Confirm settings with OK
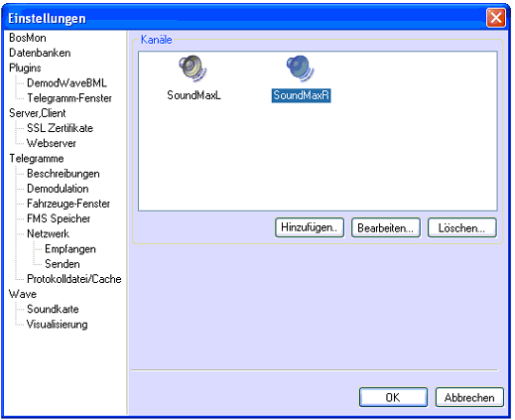Viewport: 515px width, 420px height. 393,397
